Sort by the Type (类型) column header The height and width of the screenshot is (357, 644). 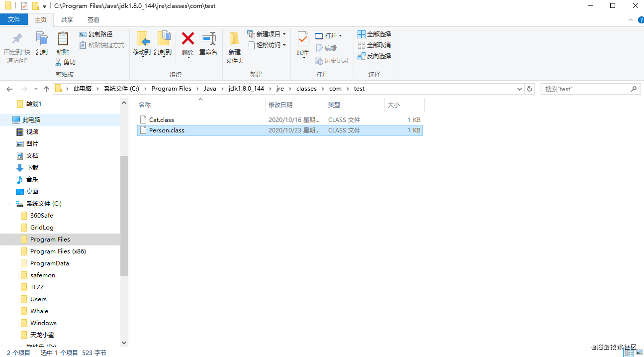[x=355, y=105]
